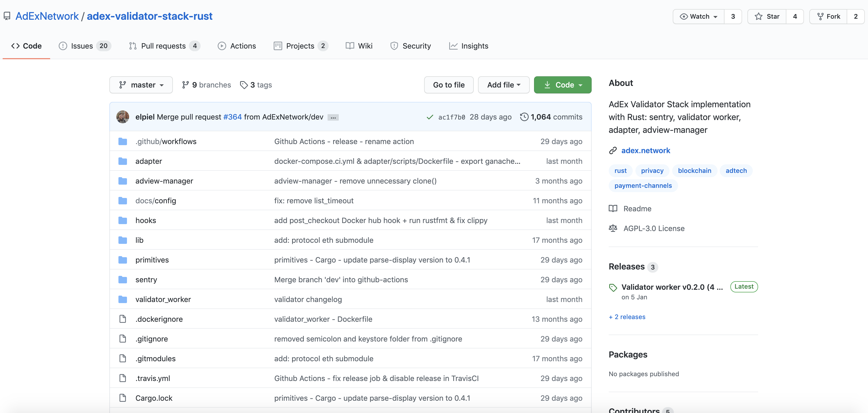868x413 pixels.
Task: Open the adex-validator-stack-rust repository link
Action: click(150, 16)
